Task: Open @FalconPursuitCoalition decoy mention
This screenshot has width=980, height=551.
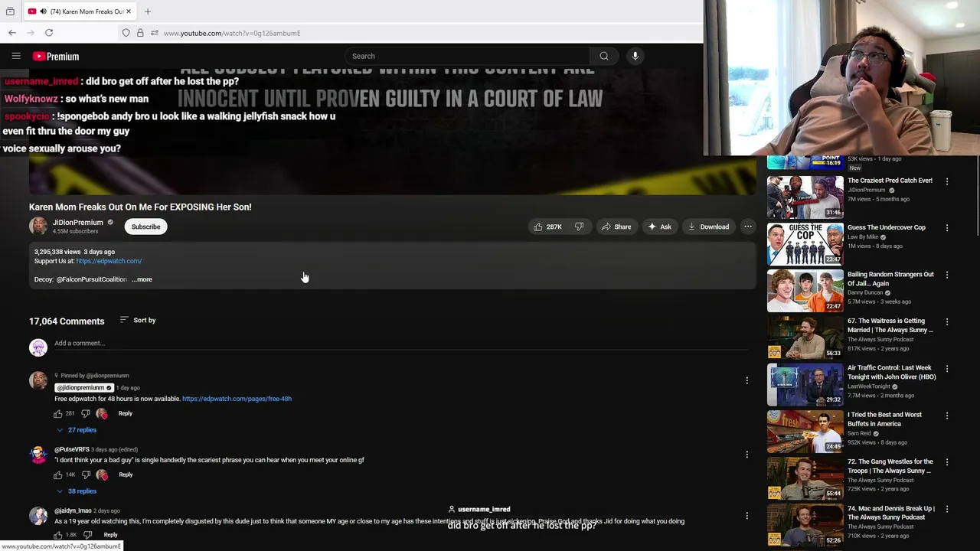Action: point(92,279)
